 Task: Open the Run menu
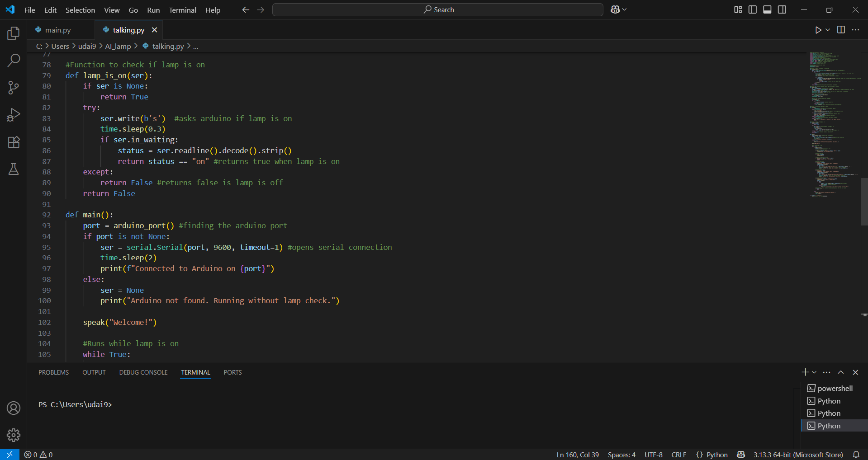coord(153,10)
